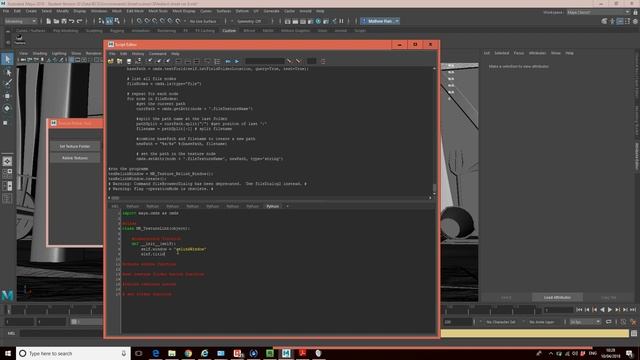The width and height of the screenshot is (640, 360).
Task: Open the Shading menu in the viewport panel
Action: (40, 53)
